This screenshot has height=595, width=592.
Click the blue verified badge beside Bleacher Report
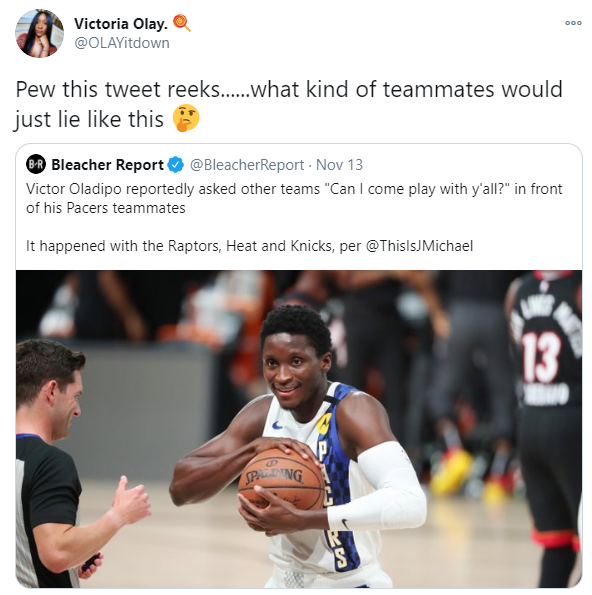coord(176,165)
